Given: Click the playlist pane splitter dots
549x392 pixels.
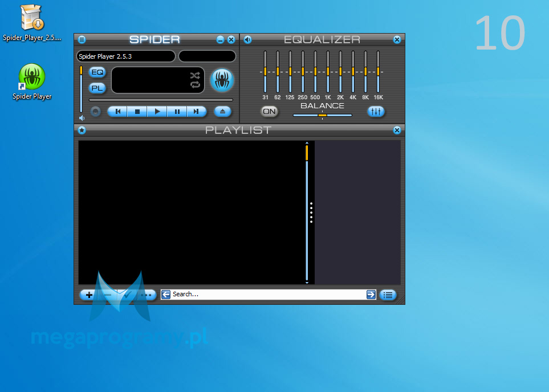Looking at the screenshot, I should [x=311, y=213].
